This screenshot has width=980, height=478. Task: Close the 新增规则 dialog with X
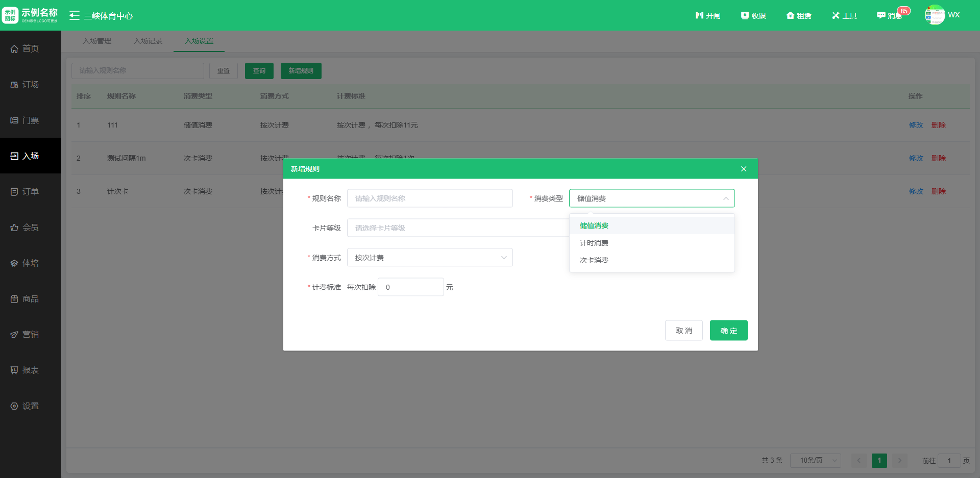click(744, 169)
